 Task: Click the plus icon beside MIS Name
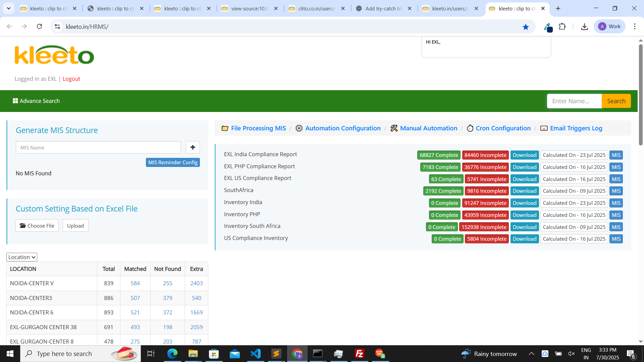pyautogui.click(x=193, y=147)
